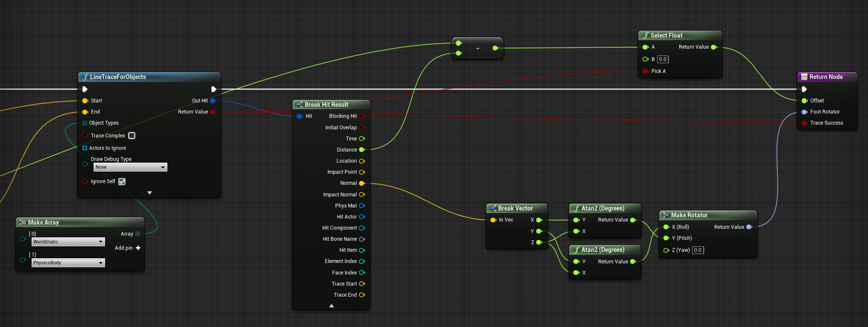Select the Select Float node header

click(680, 35)
